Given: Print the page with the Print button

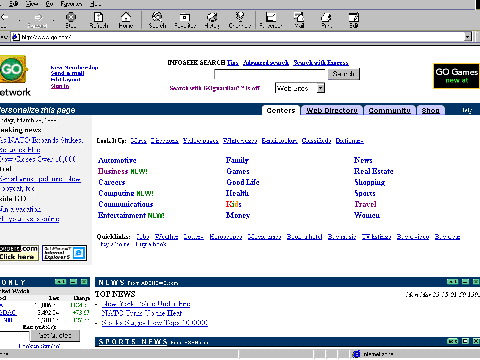Looking at the screenshot, I should (326, 20).
